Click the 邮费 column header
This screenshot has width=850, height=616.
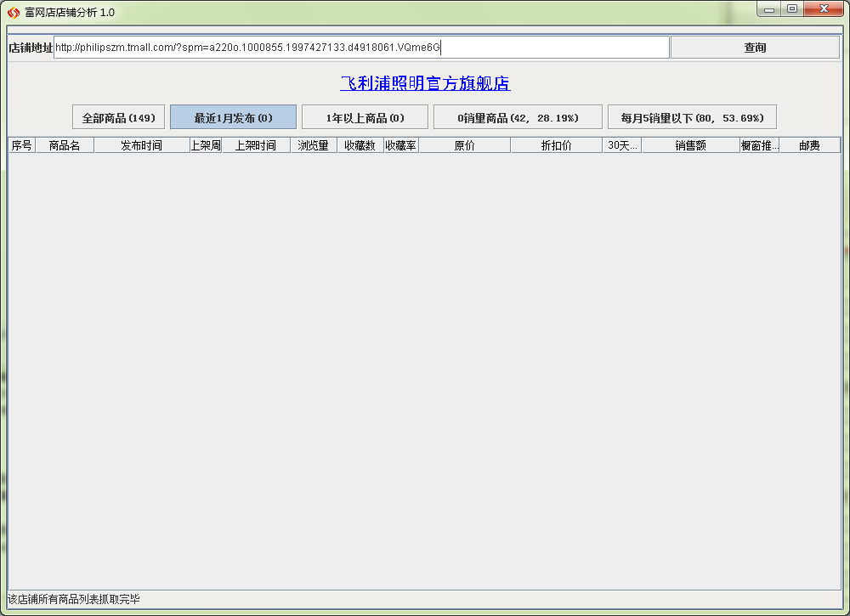[809, 145]
